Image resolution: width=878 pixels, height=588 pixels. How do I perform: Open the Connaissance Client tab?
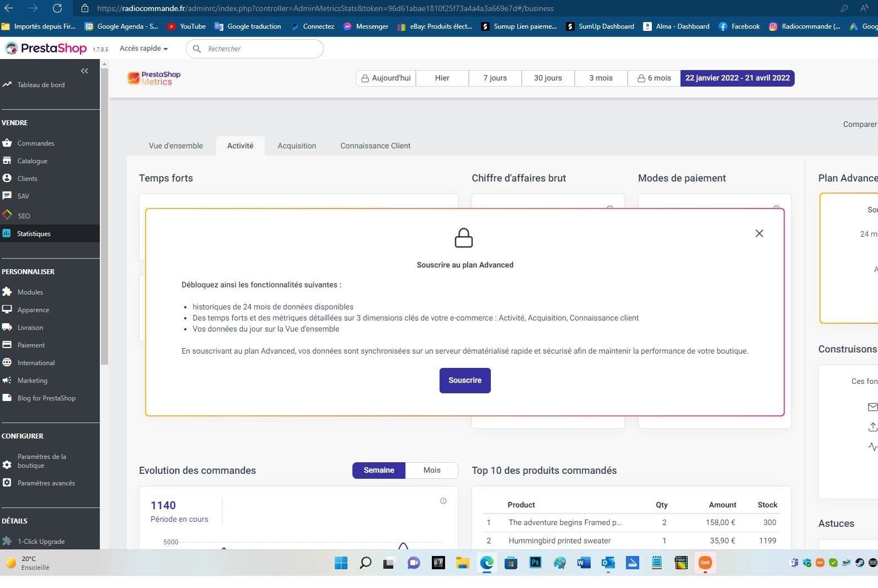376,146
